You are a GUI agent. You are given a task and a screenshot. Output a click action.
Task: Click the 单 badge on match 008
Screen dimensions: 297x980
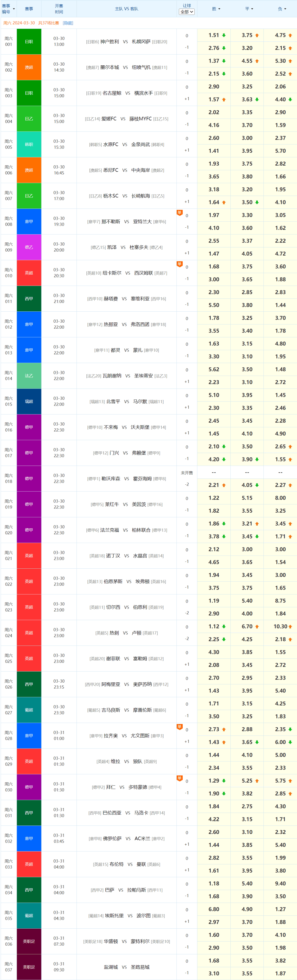[179, 212]
